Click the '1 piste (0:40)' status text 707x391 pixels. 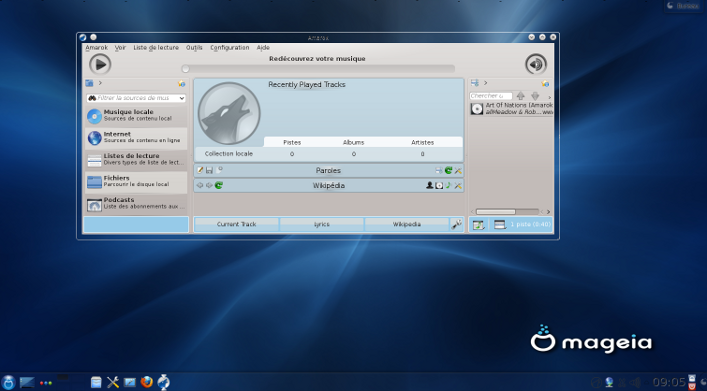point(530,224)
